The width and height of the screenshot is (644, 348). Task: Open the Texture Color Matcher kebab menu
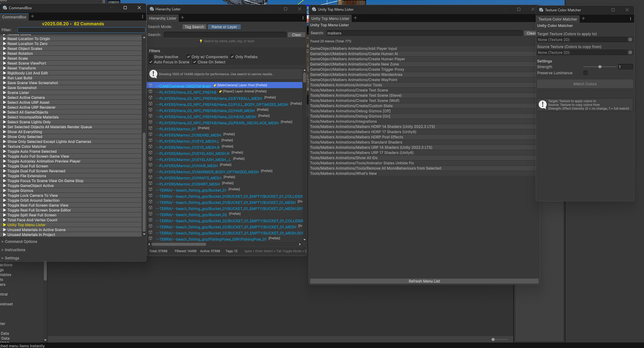tap(631, 19)
